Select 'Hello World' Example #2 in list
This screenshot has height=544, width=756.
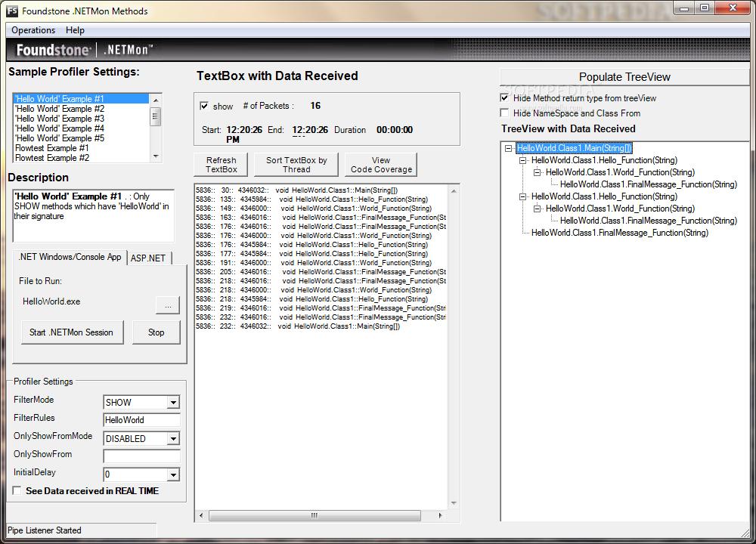click(x=81, y=108)
